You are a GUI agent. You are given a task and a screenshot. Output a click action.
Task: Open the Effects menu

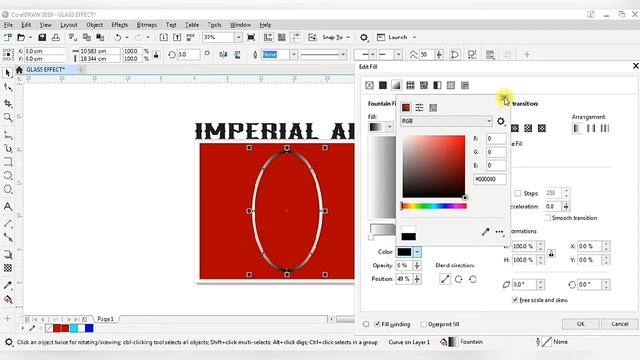click(x=119, y=25)
